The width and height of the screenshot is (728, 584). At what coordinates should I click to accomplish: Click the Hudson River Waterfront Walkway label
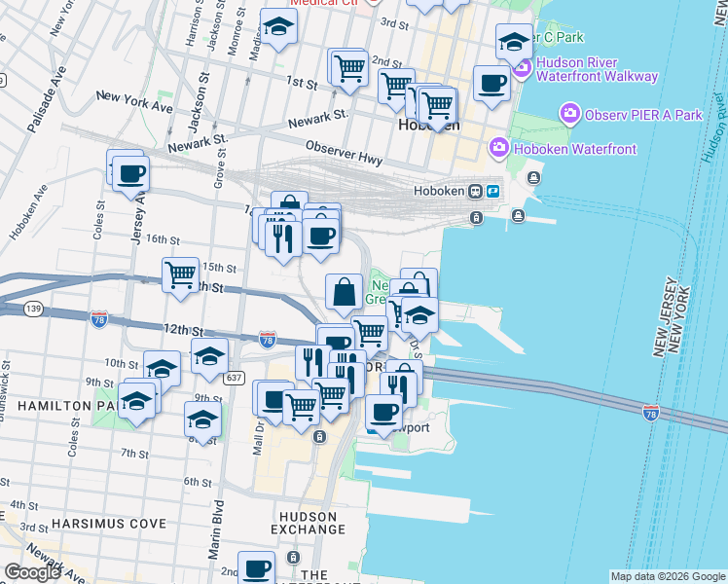coord(597,69)
